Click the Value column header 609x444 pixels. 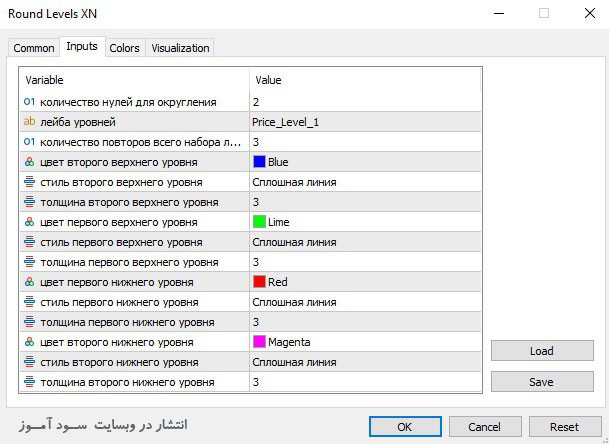[x=365, y=80]
